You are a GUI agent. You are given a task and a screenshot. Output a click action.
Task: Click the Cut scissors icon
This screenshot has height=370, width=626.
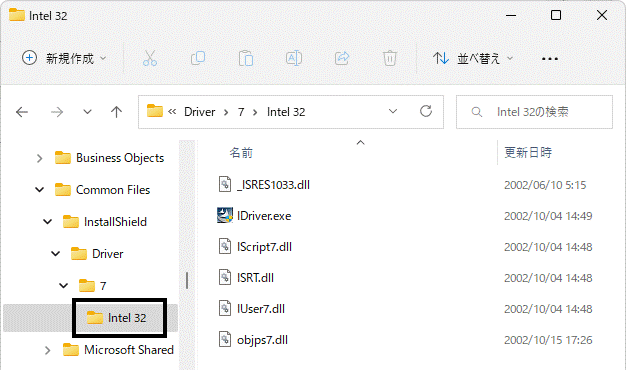150,58
